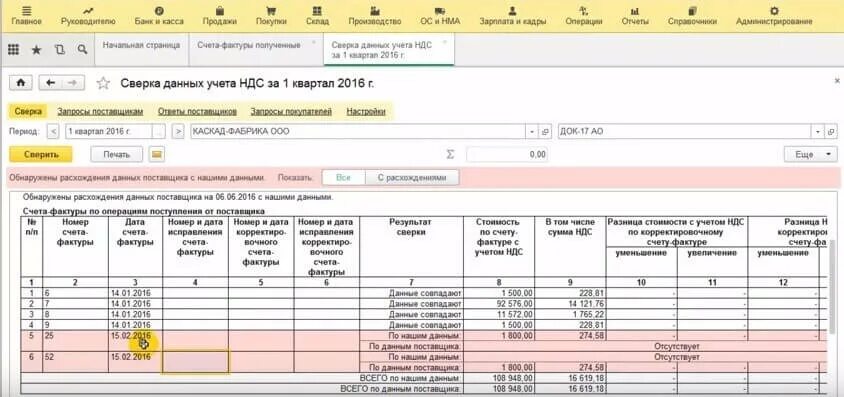Open the Покупки section
Viewport: 844px width, 397px height.
click(271, 16)
